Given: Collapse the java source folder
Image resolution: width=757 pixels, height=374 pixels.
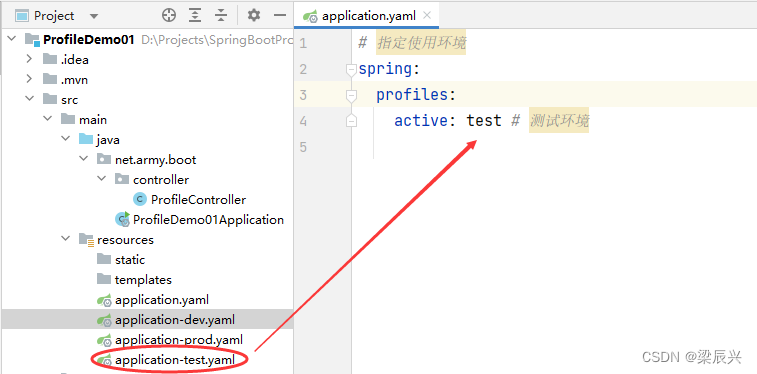Looking at the screenshot, I should 66,139.
